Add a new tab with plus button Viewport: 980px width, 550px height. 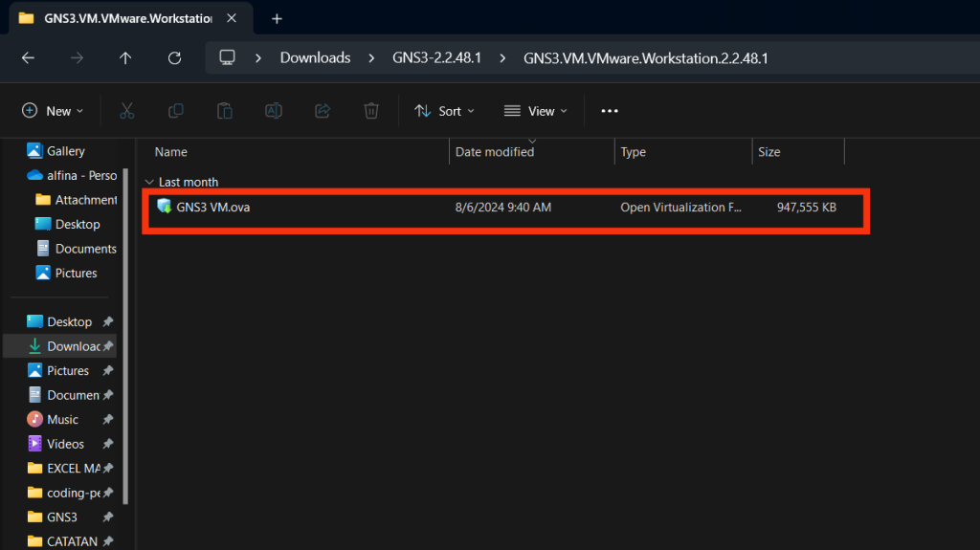(x=277, y=18)
